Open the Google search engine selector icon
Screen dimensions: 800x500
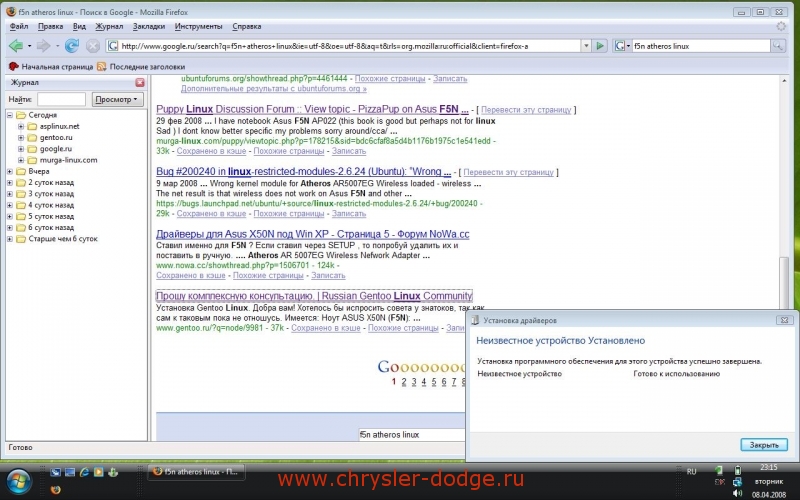(x=621, y=46)
